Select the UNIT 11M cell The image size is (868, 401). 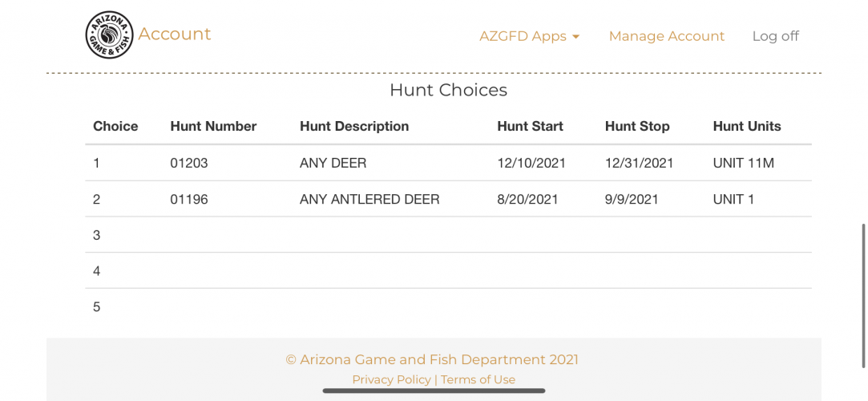tap(743, 164)
